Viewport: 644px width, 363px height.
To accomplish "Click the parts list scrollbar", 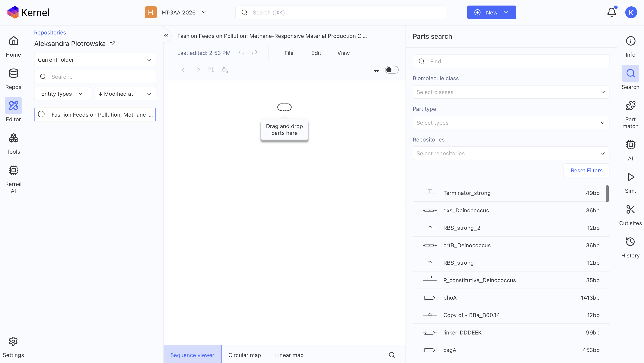I will pos(607,193).
